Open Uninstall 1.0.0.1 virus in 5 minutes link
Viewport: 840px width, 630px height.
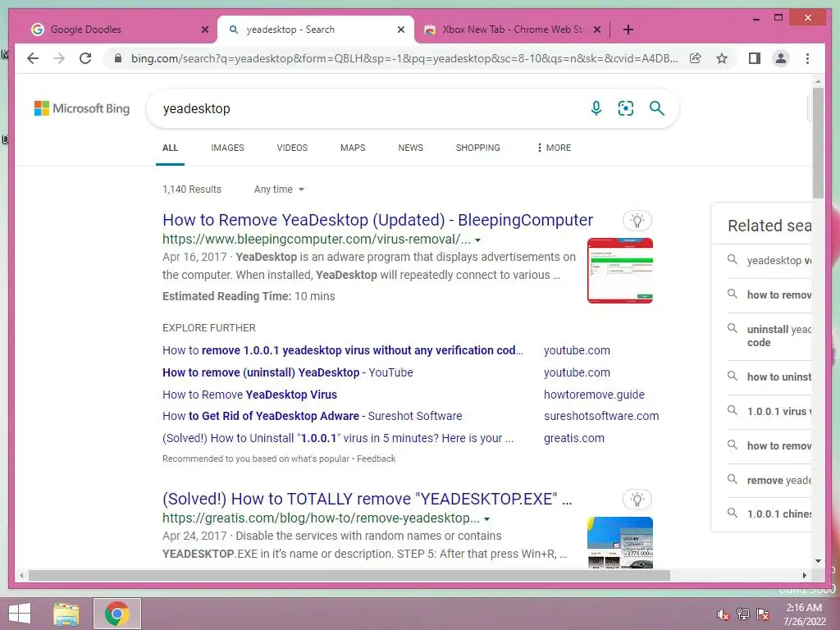click(338, 438)
